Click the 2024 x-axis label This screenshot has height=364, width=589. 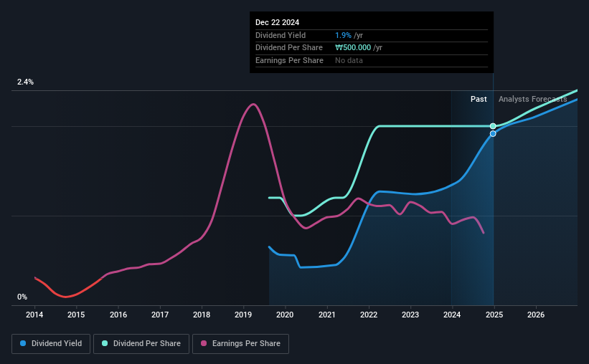coord(452,315)
